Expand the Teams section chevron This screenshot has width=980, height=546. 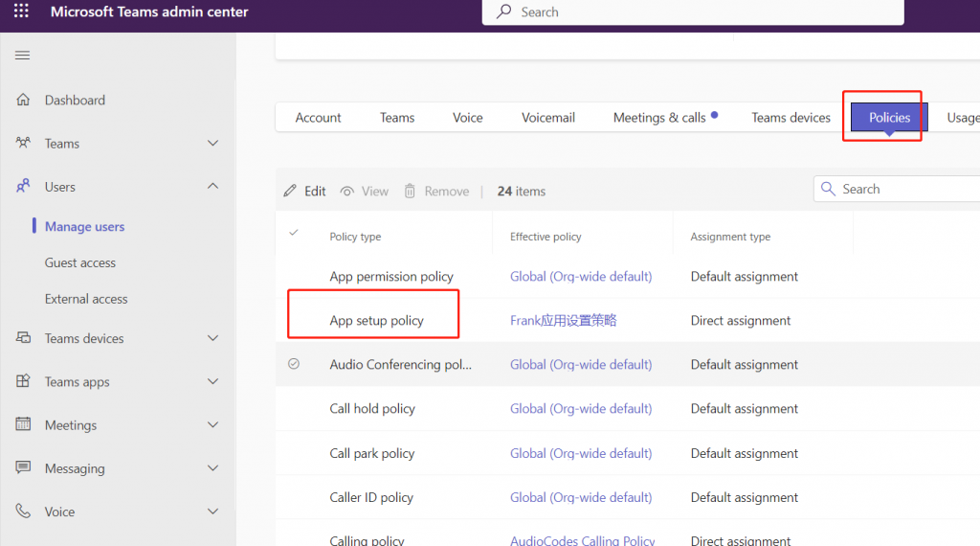pyautogui.click(x=213, y=144)
